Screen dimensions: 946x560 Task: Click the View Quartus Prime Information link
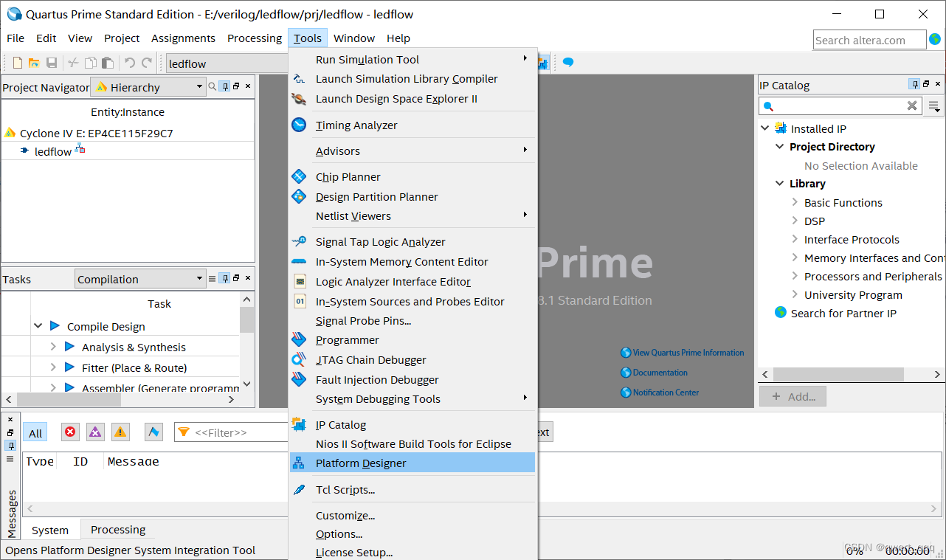[683, 353]
